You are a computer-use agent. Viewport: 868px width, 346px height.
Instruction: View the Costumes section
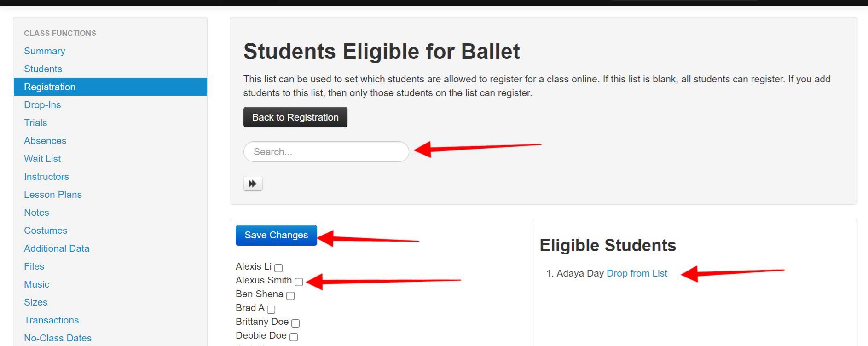point(46,231)
